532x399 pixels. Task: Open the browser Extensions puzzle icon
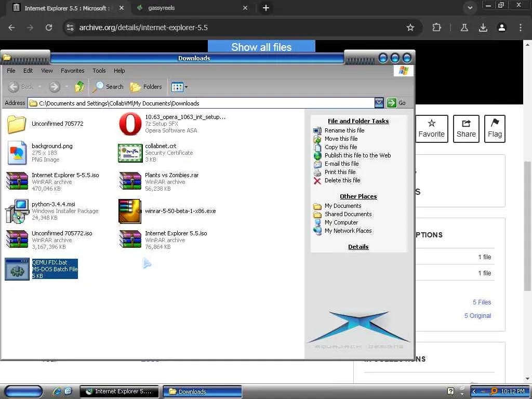tap(436, 28)
